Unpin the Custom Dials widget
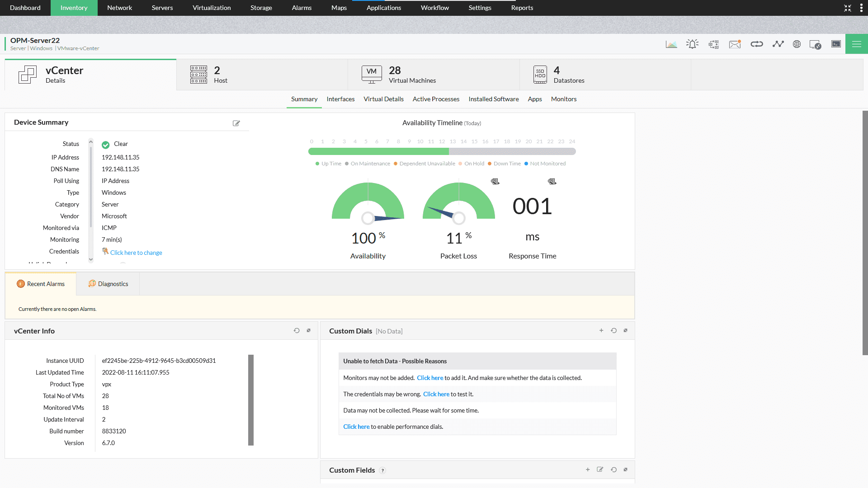The width and height of the screenshot is (868, 488). 626,330
